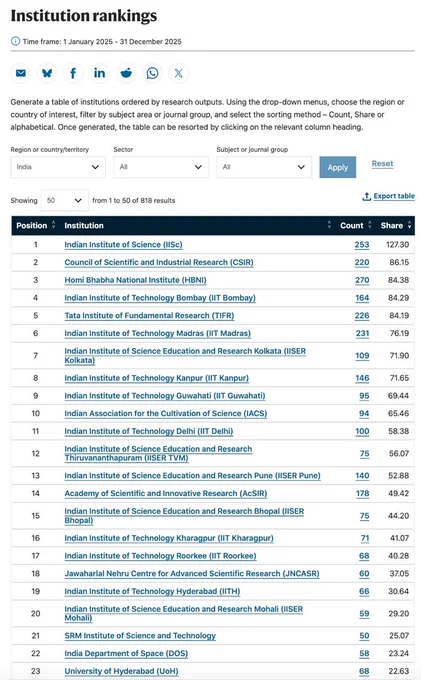
Task: Click count 164 for IIT Bombay
Action: click(x=362, y=298)
